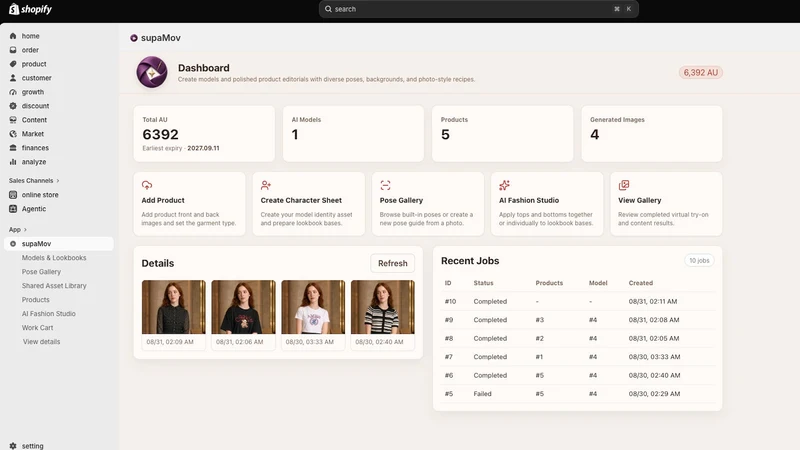
Task: Click the View Gallery images icon
Action: point(623,185)
